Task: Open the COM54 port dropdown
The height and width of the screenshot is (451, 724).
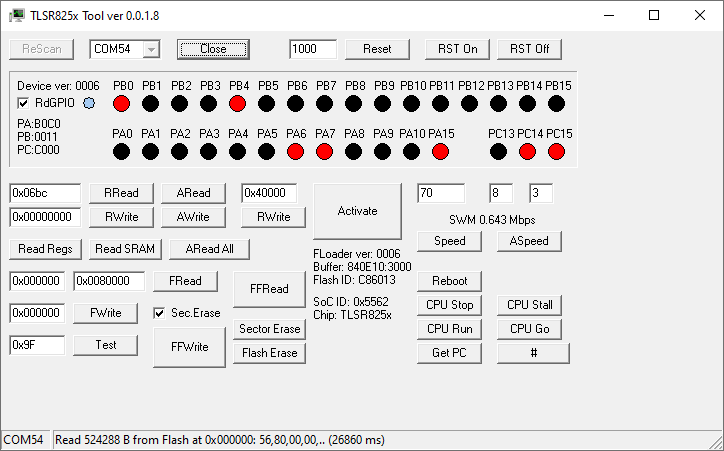Action: pos(151,49)
